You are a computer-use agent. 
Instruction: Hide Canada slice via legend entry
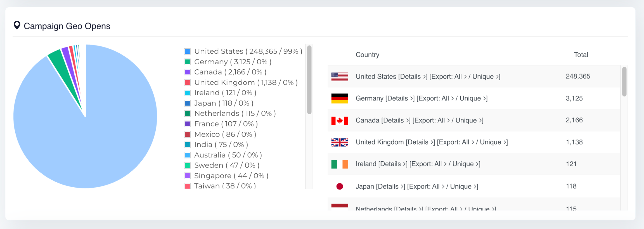click(x=230, y=72)
